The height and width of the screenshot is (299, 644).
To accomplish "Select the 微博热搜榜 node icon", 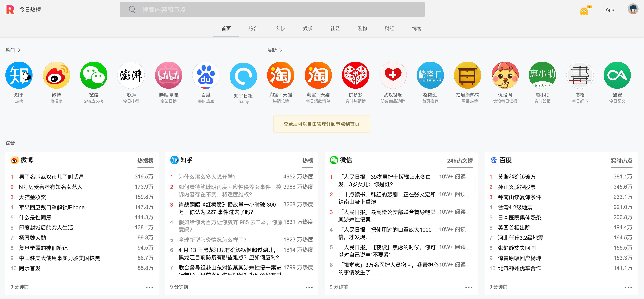I will pos(56,75).
